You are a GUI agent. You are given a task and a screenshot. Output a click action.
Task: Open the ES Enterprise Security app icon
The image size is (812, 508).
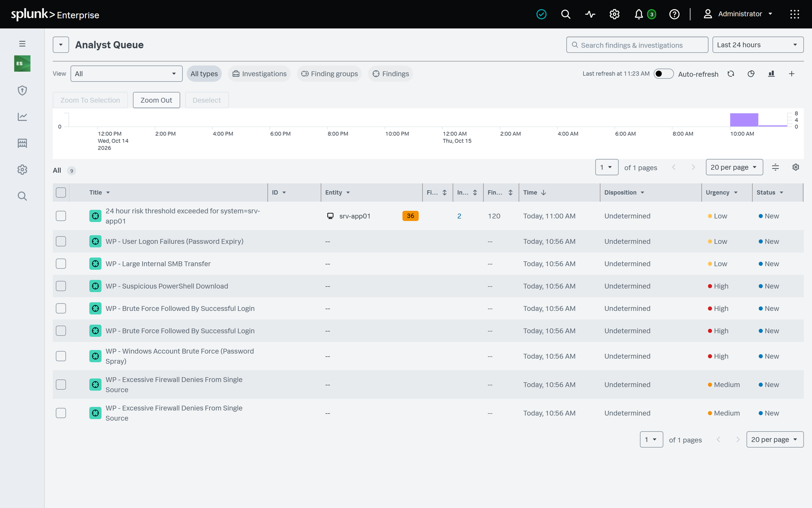tap(22, 63)
